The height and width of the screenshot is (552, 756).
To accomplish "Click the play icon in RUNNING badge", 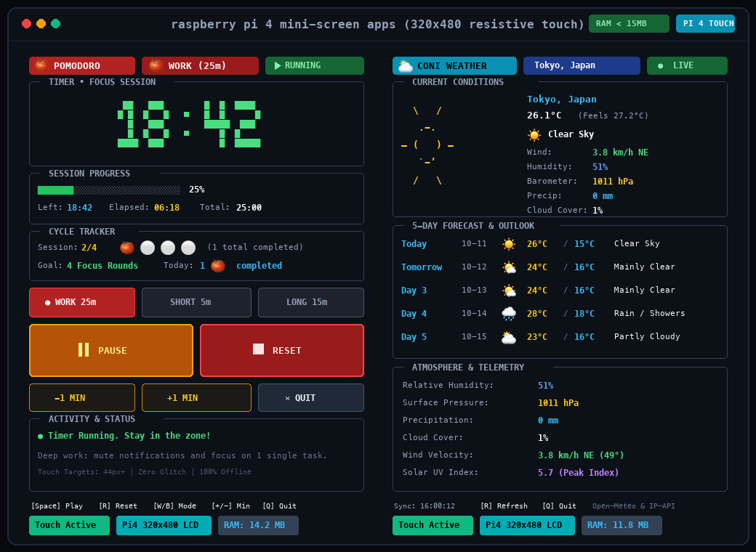I will coord(278,65).
